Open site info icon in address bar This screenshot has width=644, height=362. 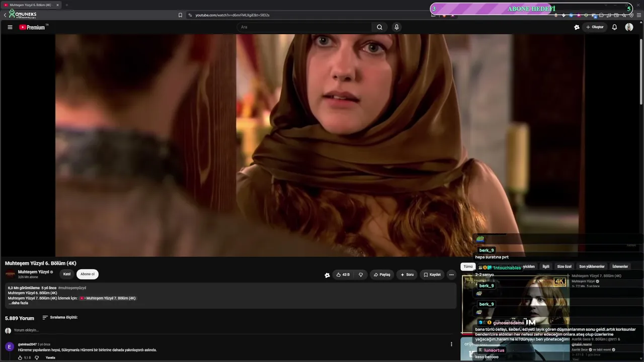point(190,15)
